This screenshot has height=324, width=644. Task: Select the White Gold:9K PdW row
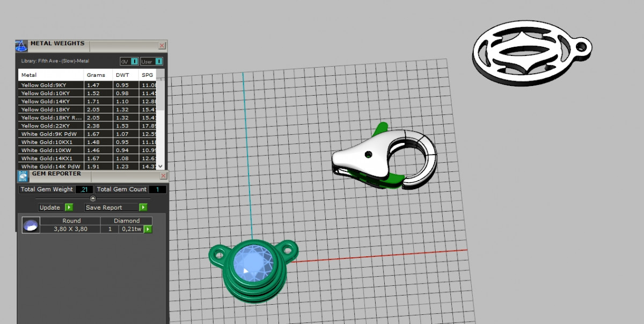point(87,134)
